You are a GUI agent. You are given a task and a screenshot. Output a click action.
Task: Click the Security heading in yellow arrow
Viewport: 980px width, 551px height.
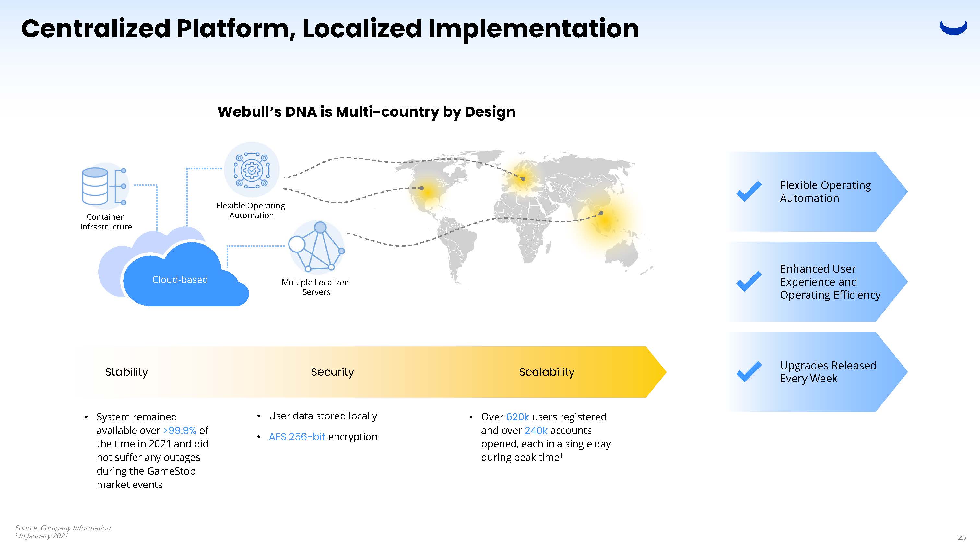[332, 371]
